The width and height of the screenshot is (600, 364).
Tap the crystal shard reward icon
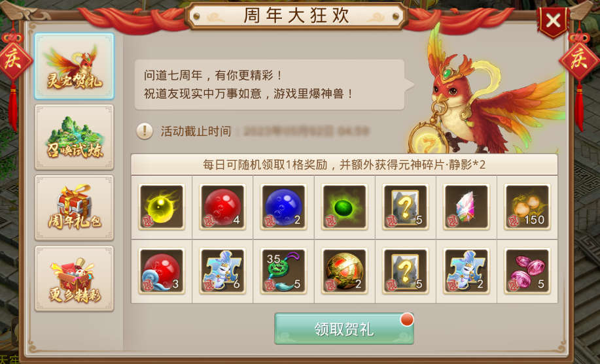[466, 207]
